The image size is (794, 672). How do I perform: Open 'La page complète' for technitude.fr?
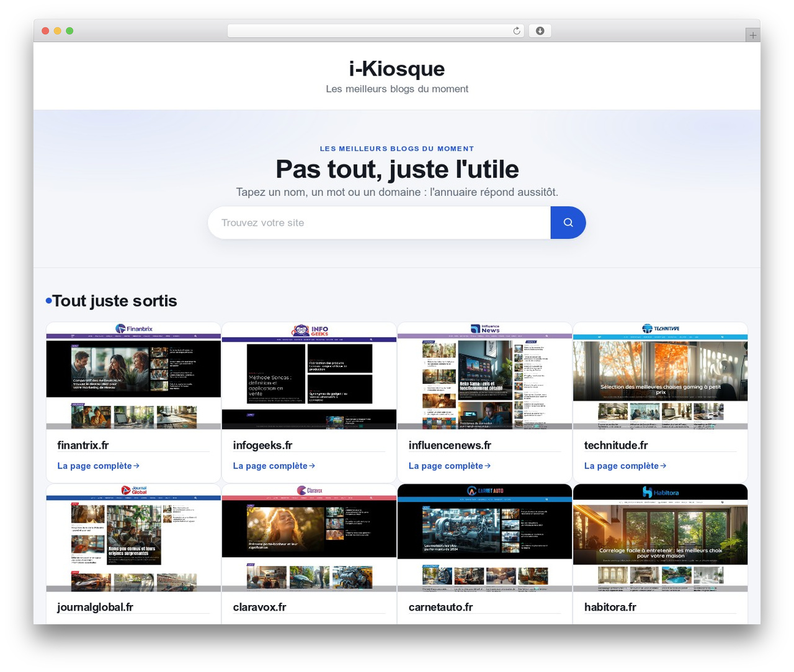pos(625,466)
